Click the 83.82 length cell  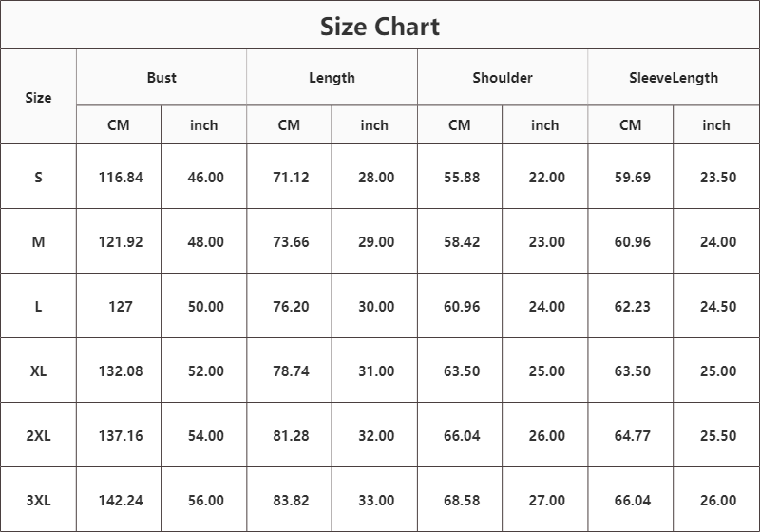(x=291, y=501)
